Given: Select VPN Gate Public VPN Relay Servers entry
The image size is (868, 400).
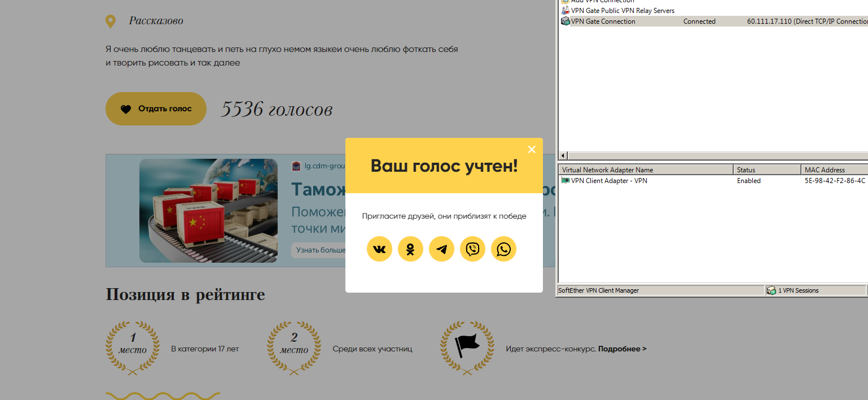Looking at the screenshot, I should [622, 11].
